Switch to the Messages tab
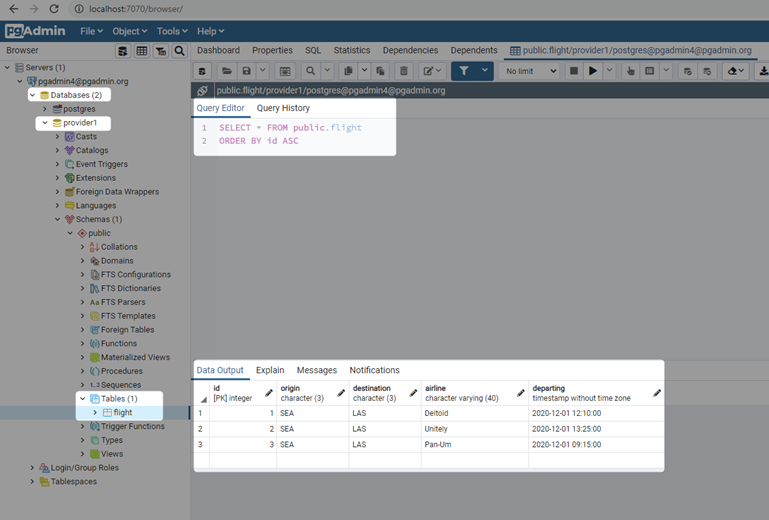Viewport: 769px width, 520px height. click(x=316, y=370)
